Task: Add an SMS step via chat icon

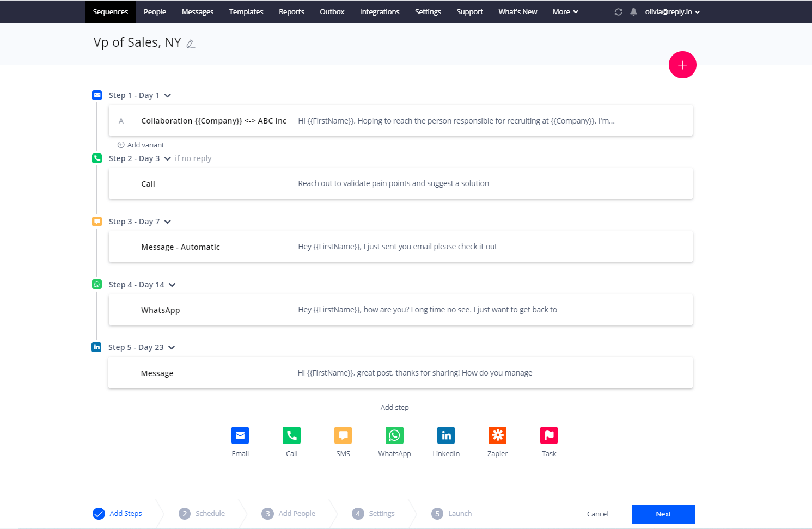Action: [343, 435]
